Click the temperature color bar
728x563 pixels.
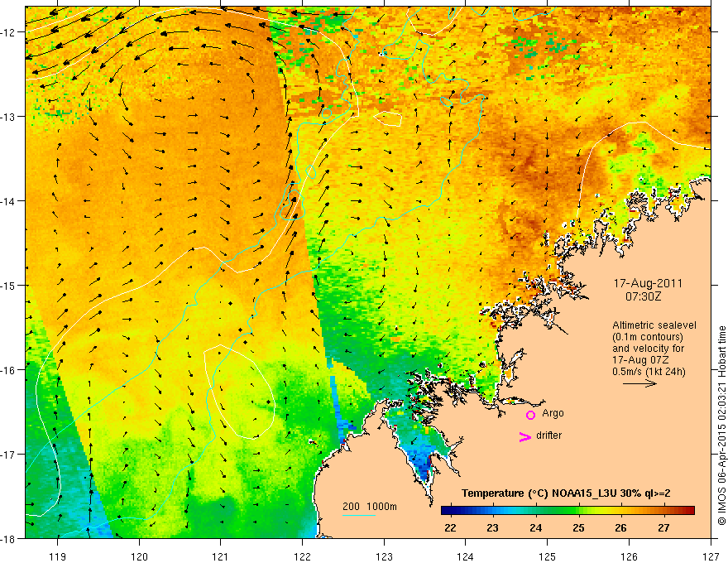(x=568, y=511)
